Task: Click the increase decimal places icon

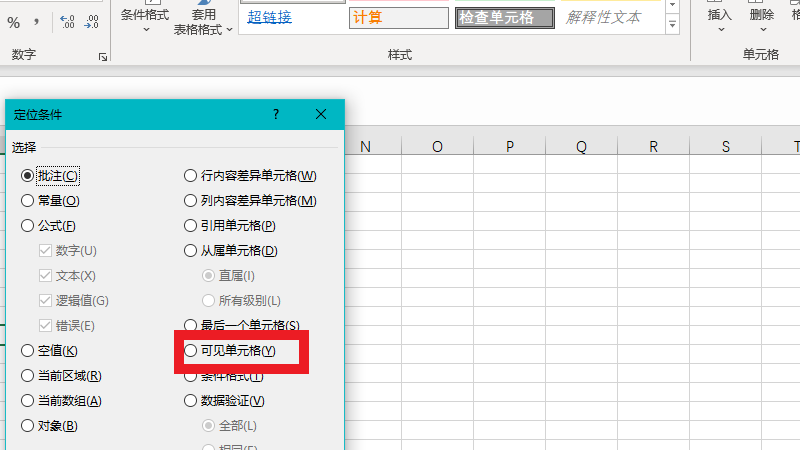Action: coord(67,20)
